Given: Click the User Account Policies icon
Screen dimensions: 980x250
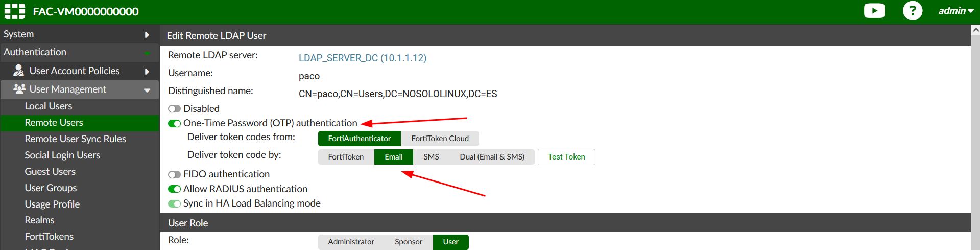Looking at the screenshot, I should tap(18, 71).
